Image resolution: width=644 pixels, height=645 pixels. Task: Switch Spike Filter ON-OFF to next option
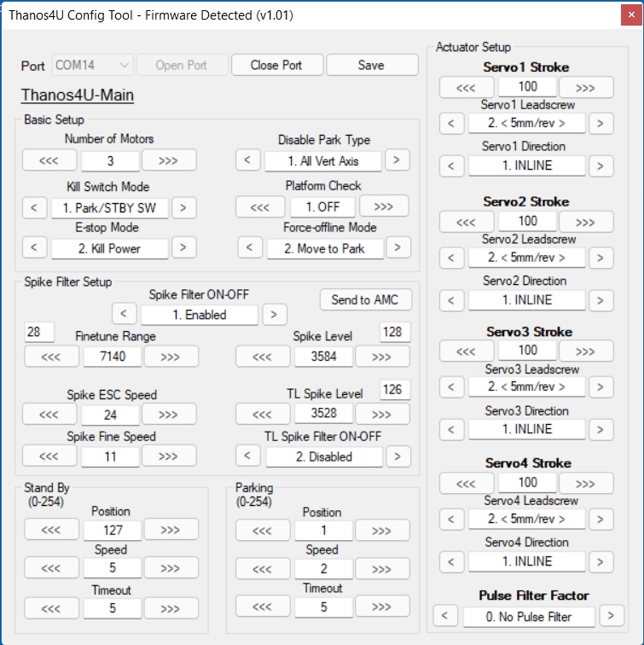tap(275, 315)
